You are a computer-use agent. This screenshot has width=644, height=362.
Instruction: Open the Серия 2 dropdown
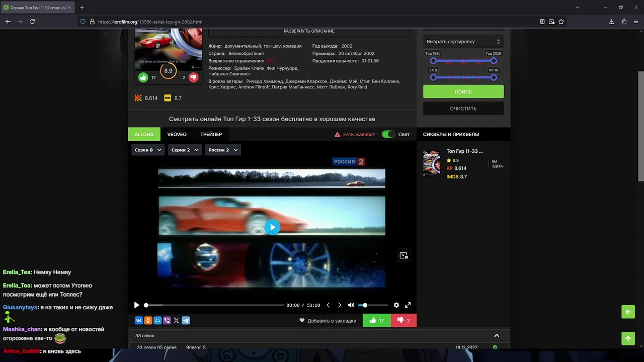pyautogui.click(x=185, y=150)
